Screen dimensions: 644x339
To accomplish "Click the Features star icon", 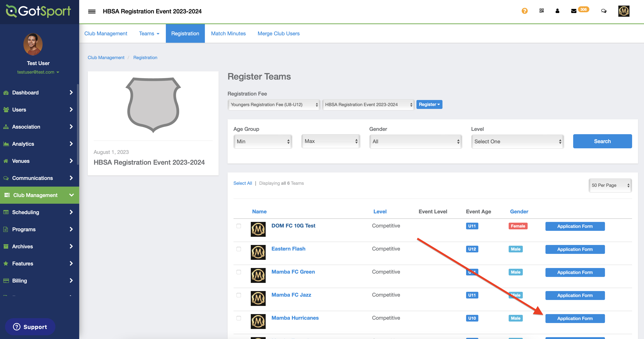I will 6,264.
